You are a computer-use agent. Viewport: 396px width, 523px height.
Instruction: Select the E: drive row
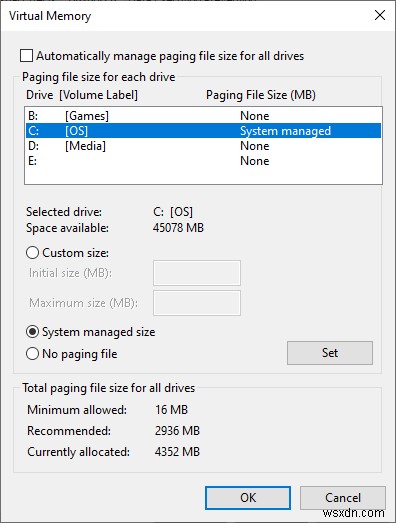coord(204,161)
